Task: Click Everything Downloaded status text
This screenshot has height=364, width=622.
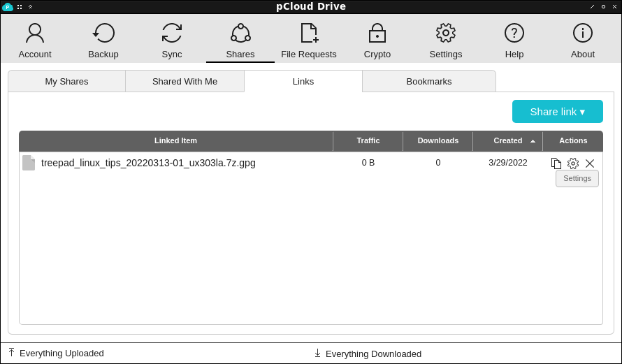Action: (x=373, y=354)
